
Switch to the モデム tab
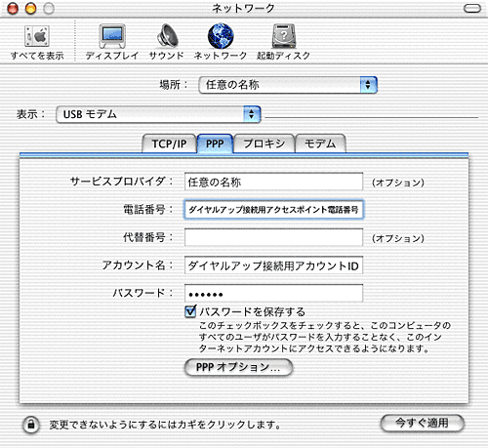pos(320,143)
